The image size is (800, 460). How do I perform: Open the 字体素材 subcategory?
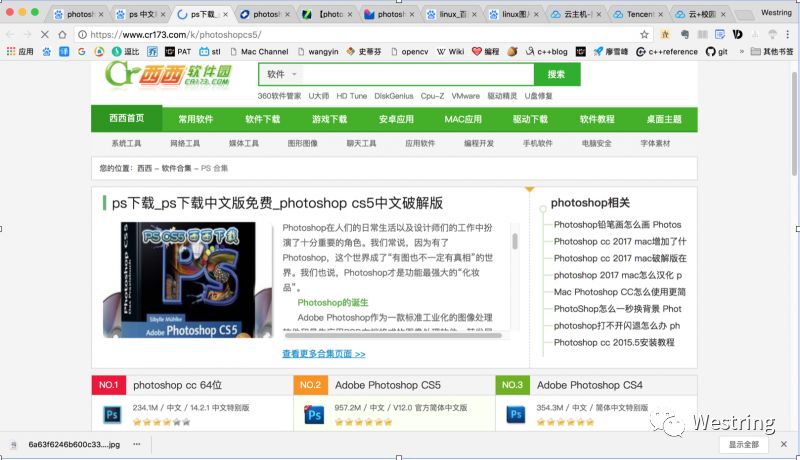(x=655, y=143)
